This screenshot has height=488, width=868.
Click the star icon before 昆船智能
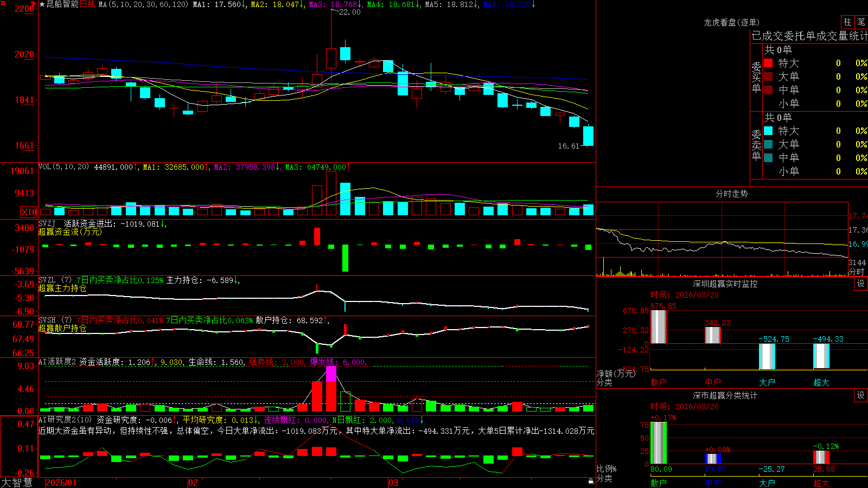click(x=42, y=4)
